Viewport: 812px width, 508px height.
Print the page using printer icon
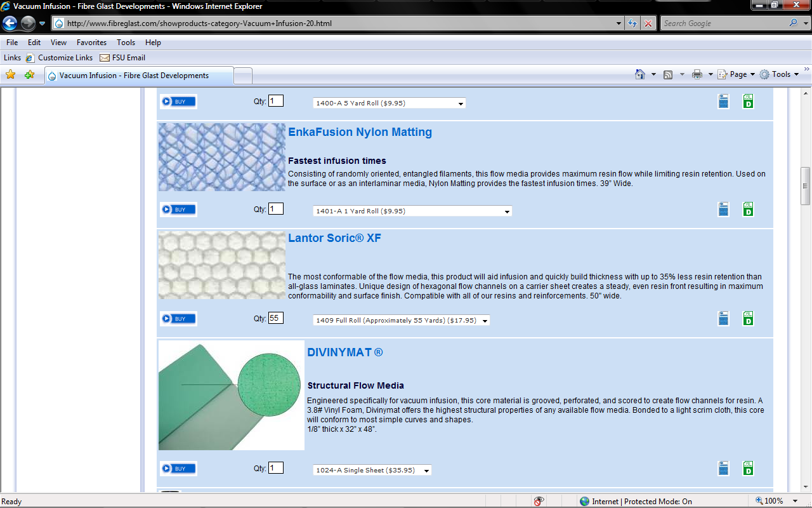(697, 74)
